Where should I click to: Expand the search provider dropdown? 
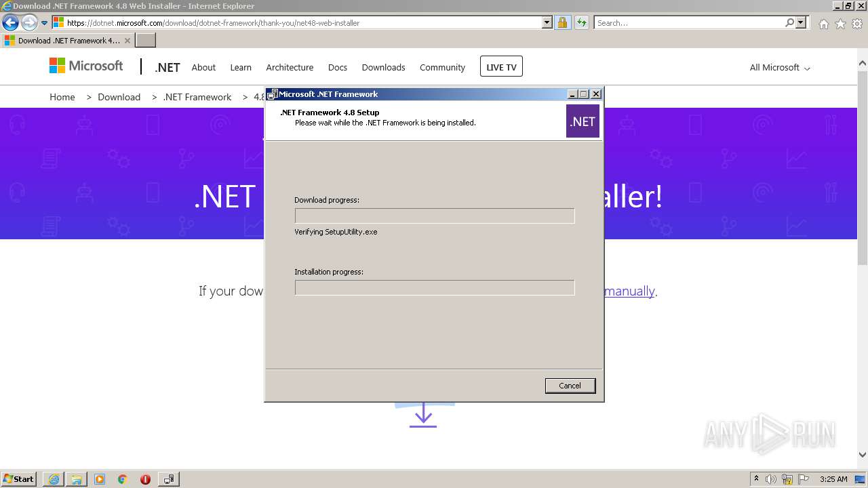pos(801,22)
